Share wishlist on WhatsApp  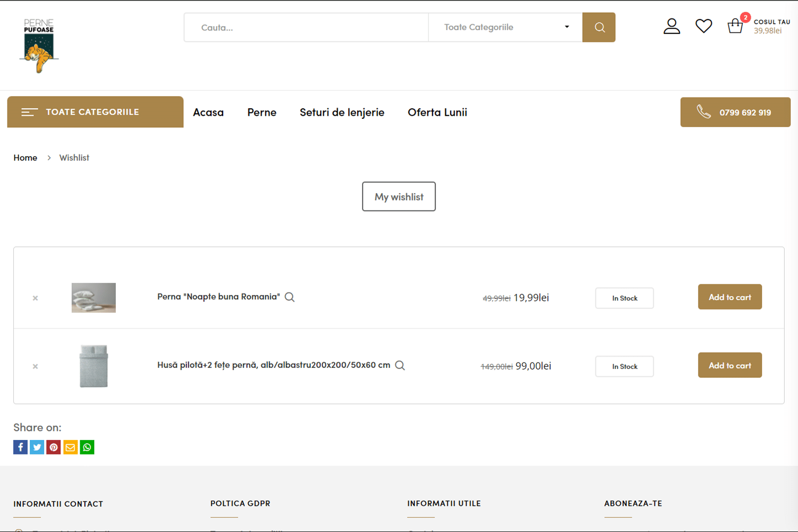point(87,447)
